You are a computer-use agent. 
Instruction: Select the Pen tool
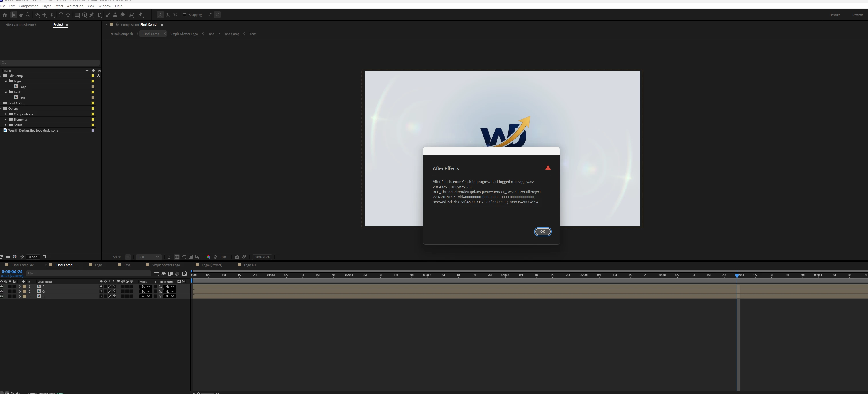point(92,15)
